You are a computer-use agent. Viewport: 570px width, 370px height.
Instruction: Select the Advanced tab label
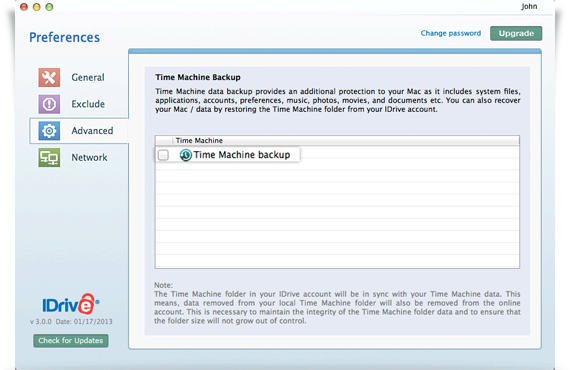(x=92, y=131)
